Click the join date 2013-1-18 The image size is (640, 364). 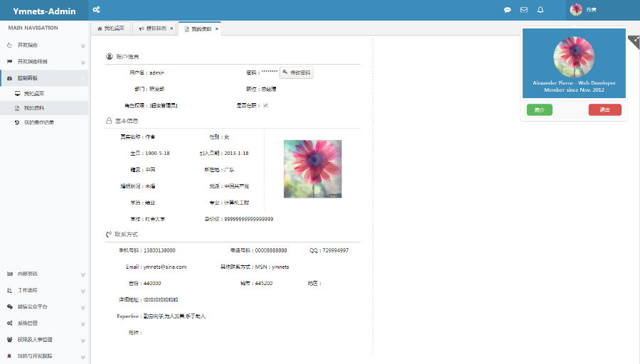point(236,154)
